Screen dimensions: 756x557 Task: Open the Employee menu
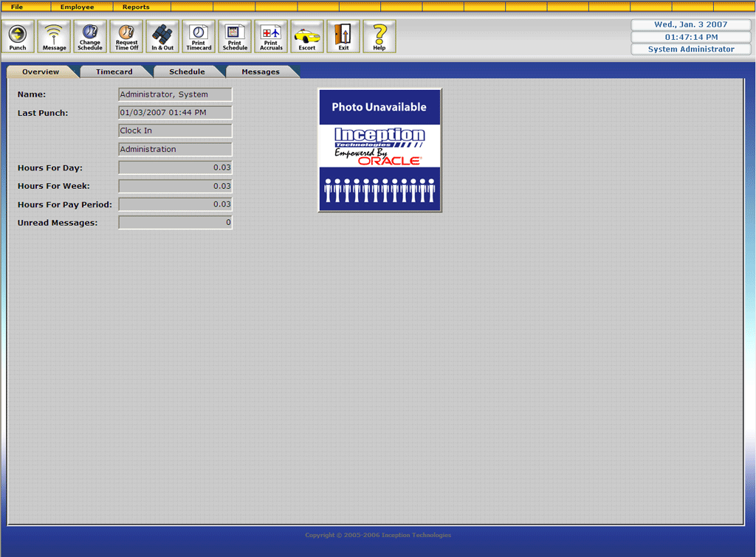coord(77,7)
